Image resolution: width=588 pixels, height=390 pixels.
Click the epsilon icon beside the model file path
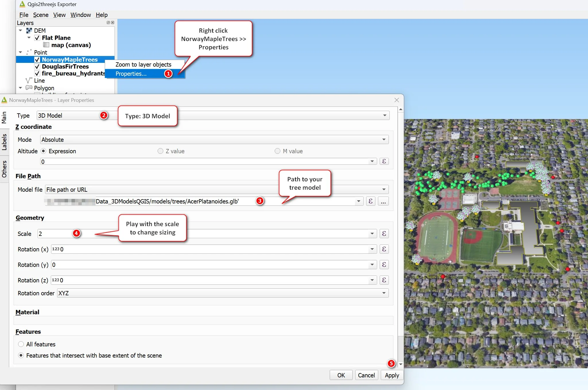[370, 201]
